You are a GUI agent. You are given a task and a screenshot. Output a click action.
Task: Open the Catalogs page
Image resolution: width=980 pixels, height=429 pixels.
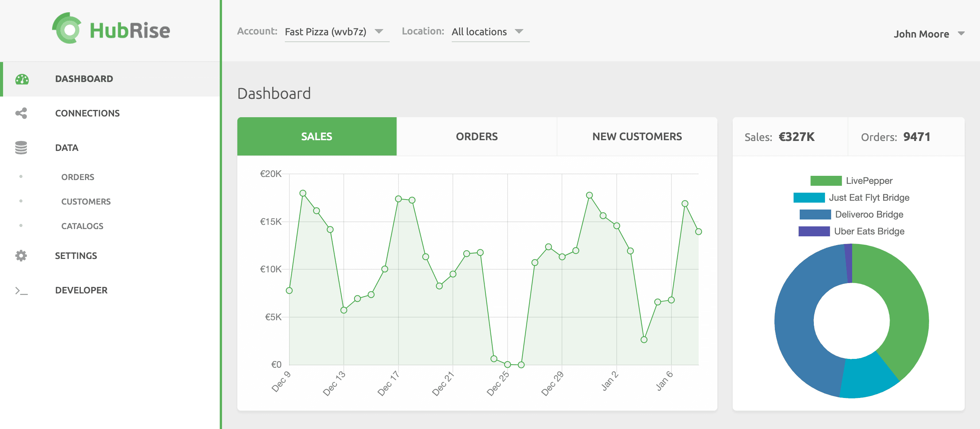pos(82,226)
